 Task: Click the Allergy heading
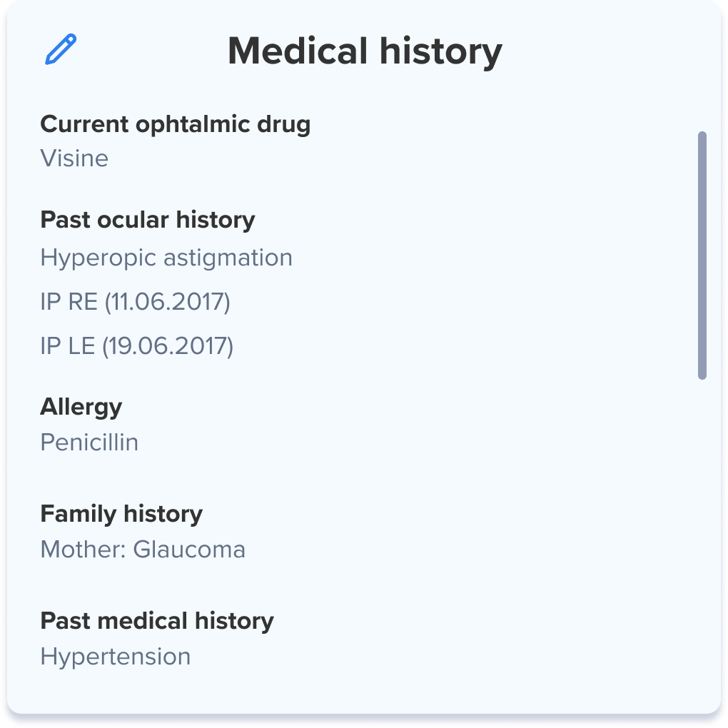(81, 407)
